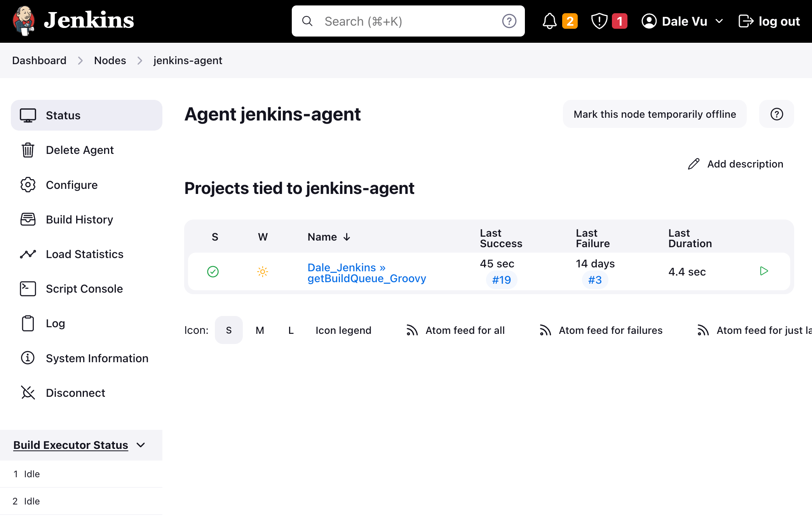This screenshot has width=812, height=520.
Task: Open security warnings shield icon
Action: click(x=599, y=21)
